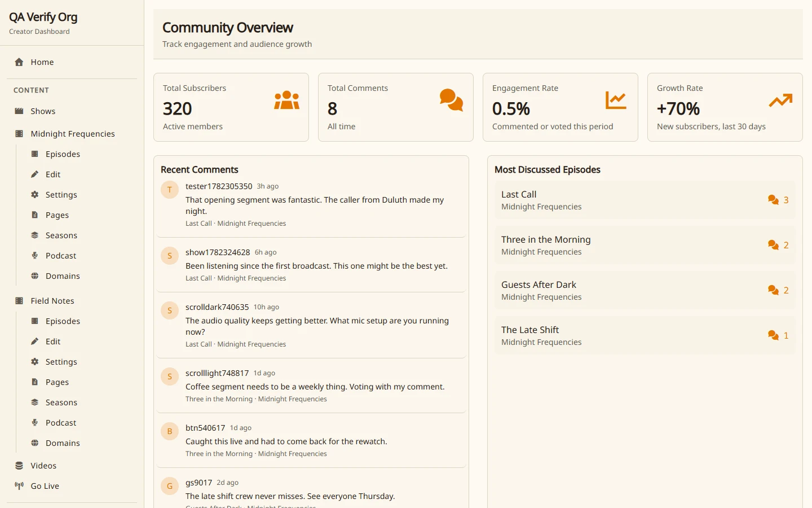The height and width of the screenshot is (508, 812).
Task: Click commenter name show1782324628
Action: [x=218, y=252]
